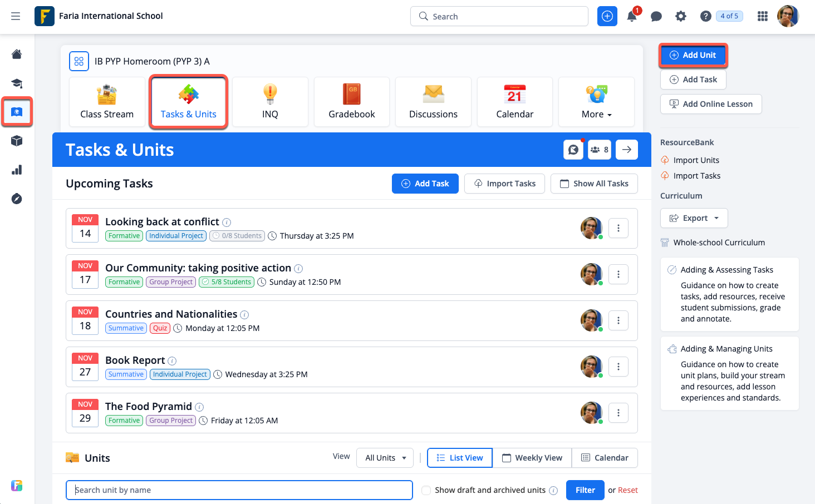Switch units to Calendar view

605,458
